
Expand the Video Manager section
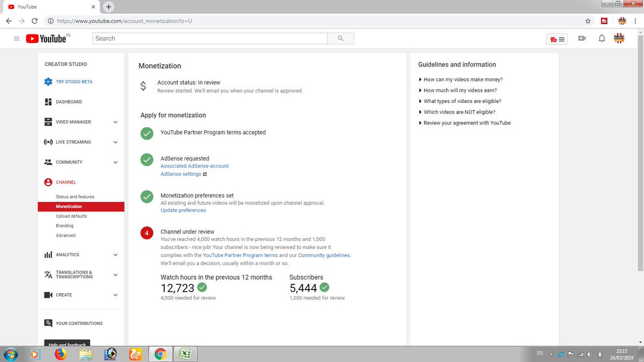tap(115, 122)
